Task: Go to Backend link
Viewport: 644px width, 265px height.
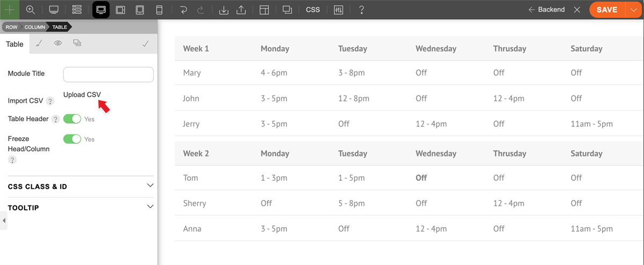Action: [x=546, y=10]
